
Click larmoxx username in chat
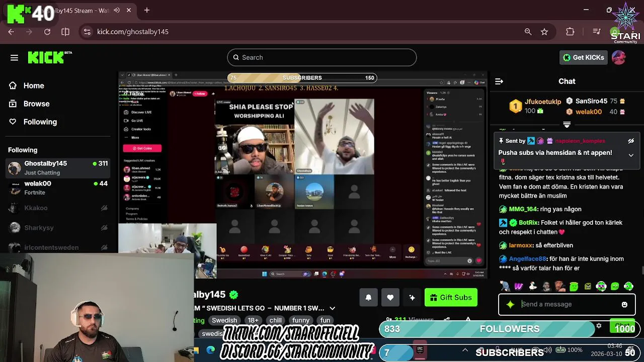520,245
